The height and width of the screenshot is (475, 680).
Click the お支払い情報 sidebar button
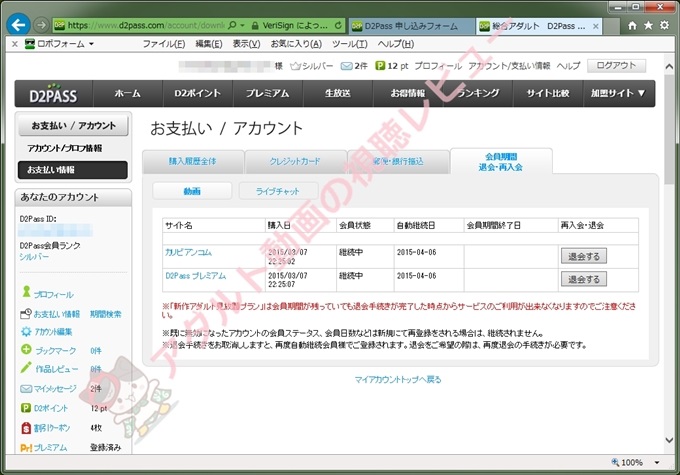pos(73,170)
